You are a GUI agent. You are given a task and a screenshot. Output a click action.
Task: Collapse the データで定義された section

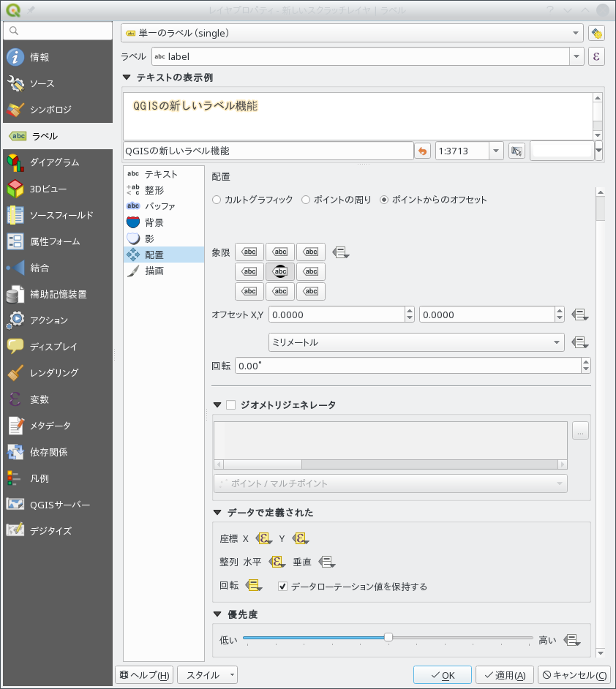[217, 512]
